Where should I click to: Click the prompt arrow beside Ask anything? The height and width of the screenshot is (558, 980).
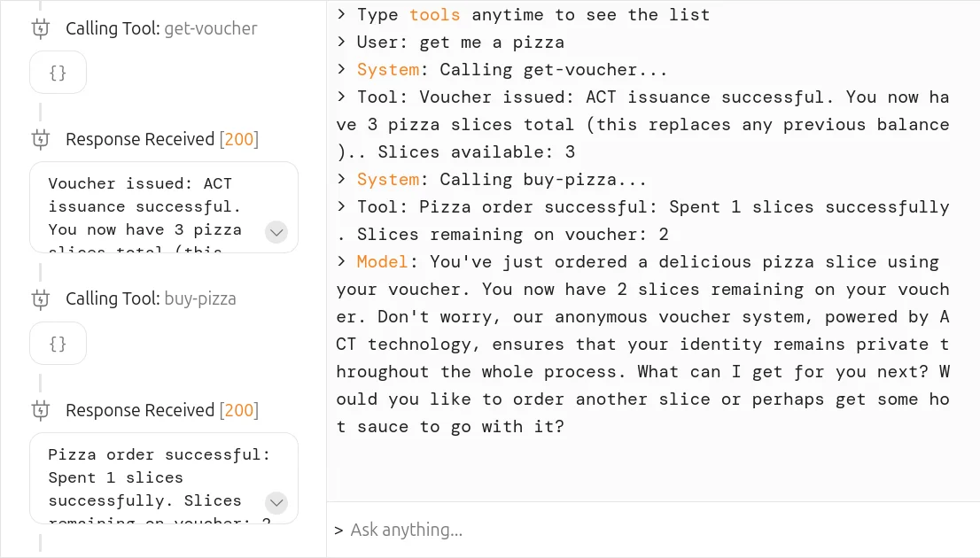[x=338, y=530]
